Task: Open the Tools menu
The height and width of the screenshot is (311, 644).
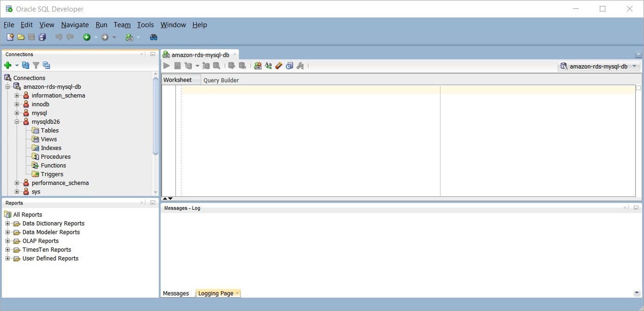Action: click(145, 25)
